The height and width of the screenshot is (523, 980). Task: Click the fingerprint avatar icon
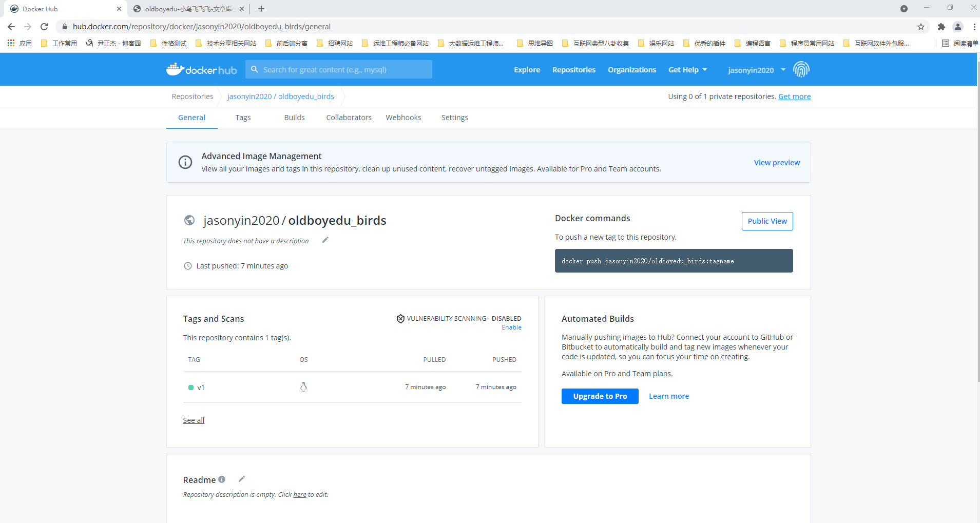[x=801, y=69]
